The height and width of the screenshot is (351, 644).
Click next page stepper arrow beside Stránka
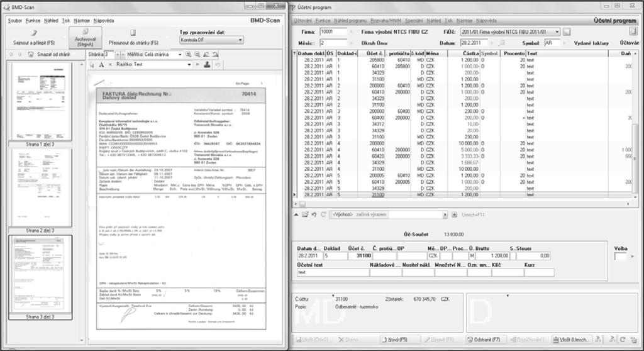pyautogui.click(x=123, y=54)
